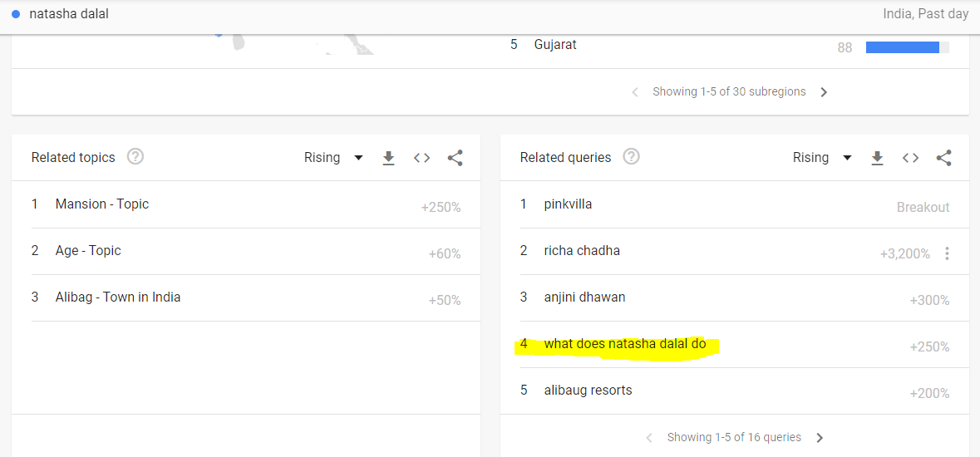Open help icon next to Related topics

click(x=135, y=157)
